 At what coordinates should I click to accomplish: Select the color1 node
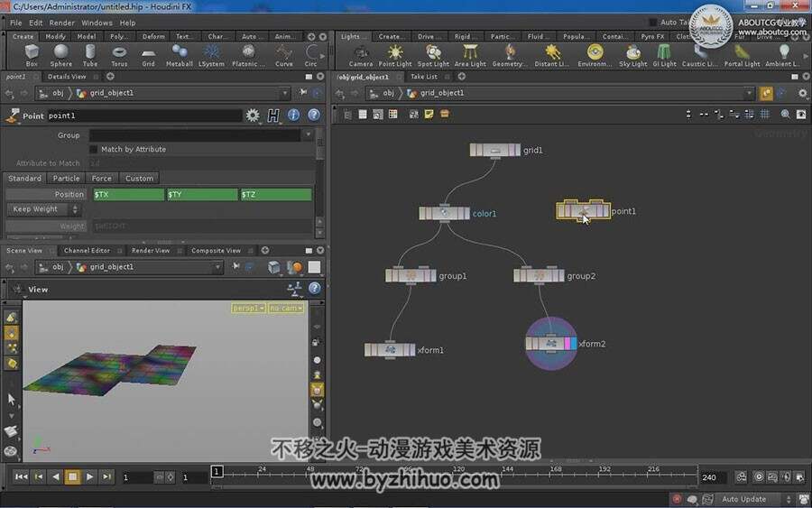pos(444,213)
